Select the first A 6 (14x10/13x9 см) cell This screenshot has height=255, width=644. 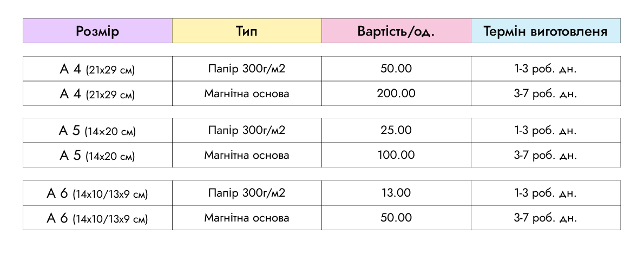pos(97,193)
